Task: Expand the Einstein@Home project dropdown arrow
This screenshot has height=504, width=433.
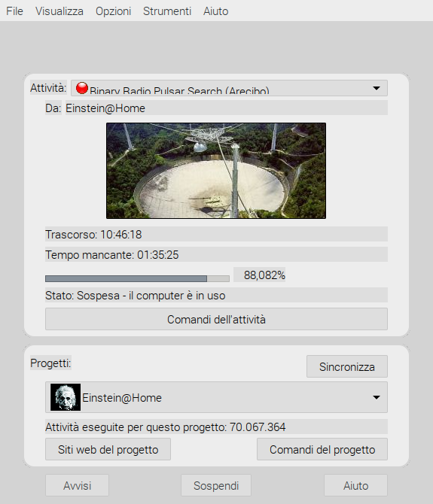Action: (376, 397)
